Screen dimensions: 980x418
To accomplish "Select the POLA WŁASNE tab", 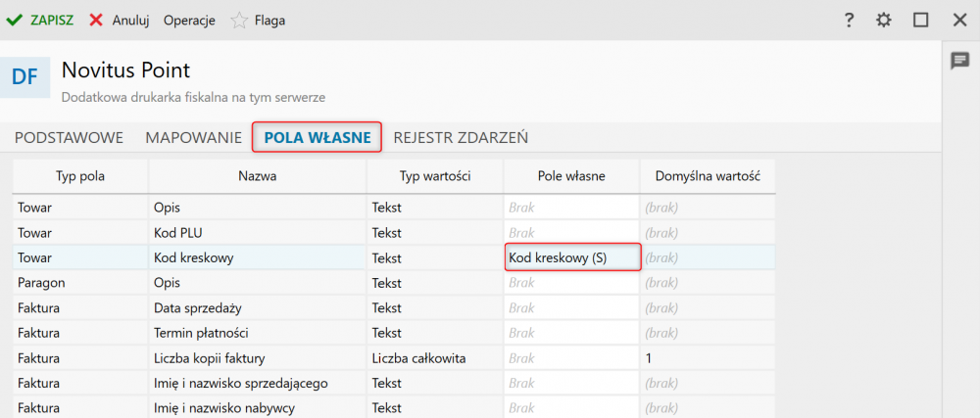I will [x=318, y=137].
